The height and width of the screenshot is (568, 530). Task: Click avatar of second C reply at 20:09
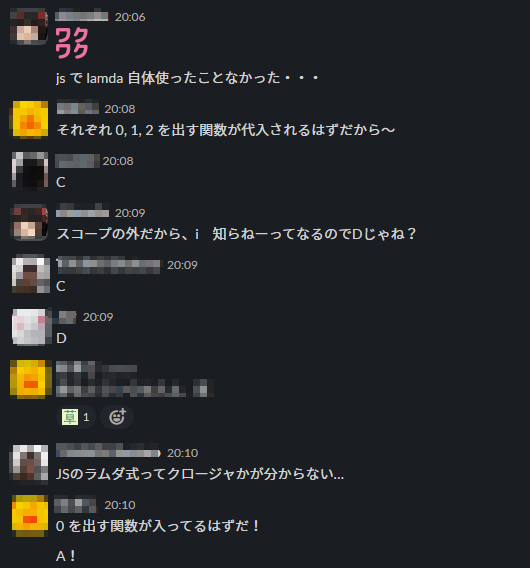coord(30,274)
